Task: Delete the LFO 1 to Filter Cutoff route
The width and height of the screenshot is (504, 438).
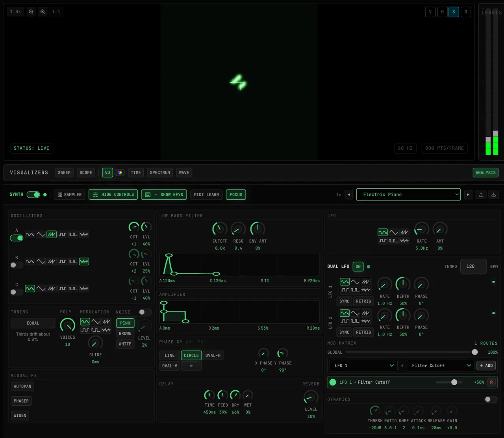Action: [491, 382]
